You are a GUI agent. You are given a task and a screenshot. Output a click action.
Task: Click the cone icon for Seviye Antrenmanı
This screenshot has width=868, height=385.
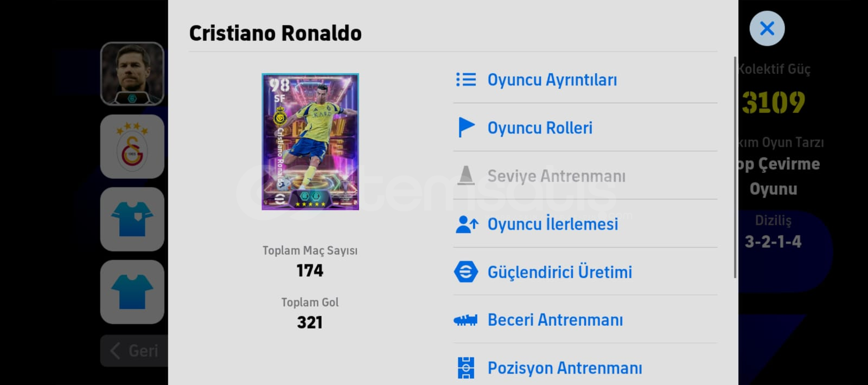(465, 175)
